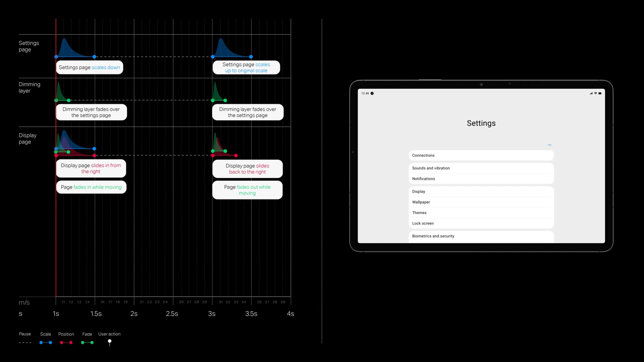Open Lock screen settings on tablet
This screenshot has height=362, width=644.
coord(481,224)
